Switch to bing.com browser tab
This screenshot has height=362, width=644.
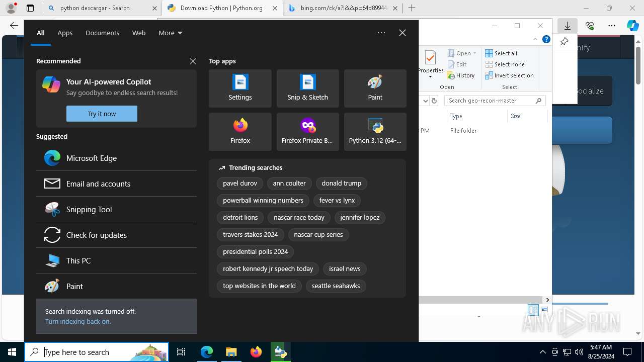(x=343, y=8)
